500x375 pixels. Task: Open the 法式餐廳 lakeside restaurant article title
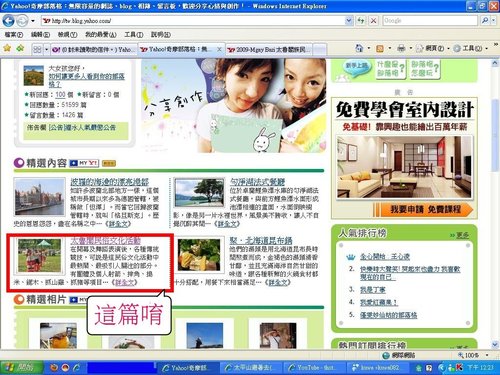pos(257,182)
